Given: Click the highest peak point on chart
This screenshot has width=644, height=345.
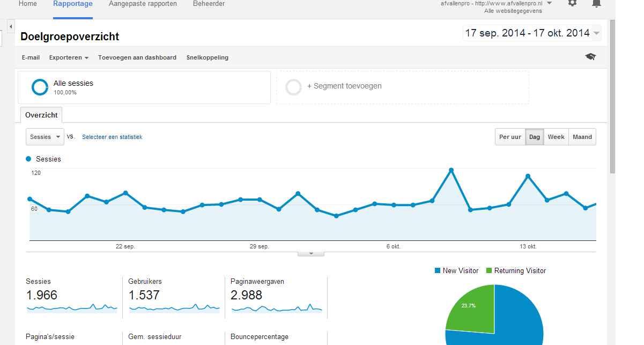Looking at the screenshot, I should pyautogui.click(x=451, y=170).
